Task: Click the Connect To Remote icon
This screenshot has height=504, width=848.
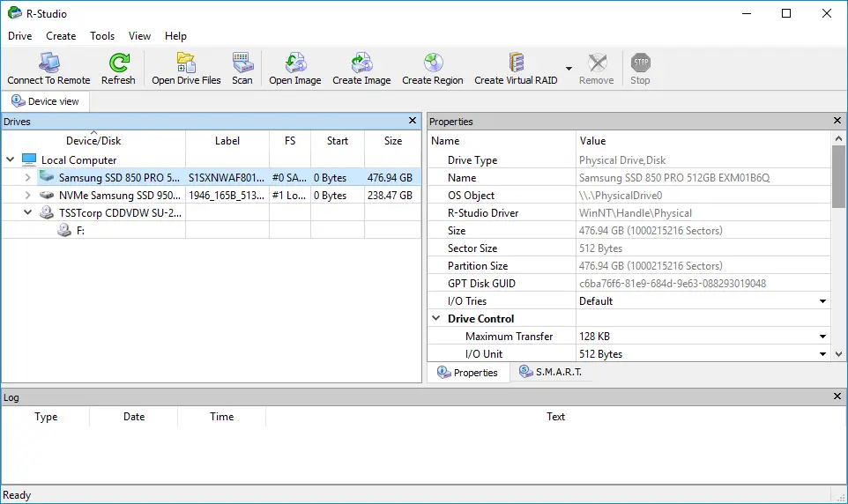Action: [x=48, y=63]
